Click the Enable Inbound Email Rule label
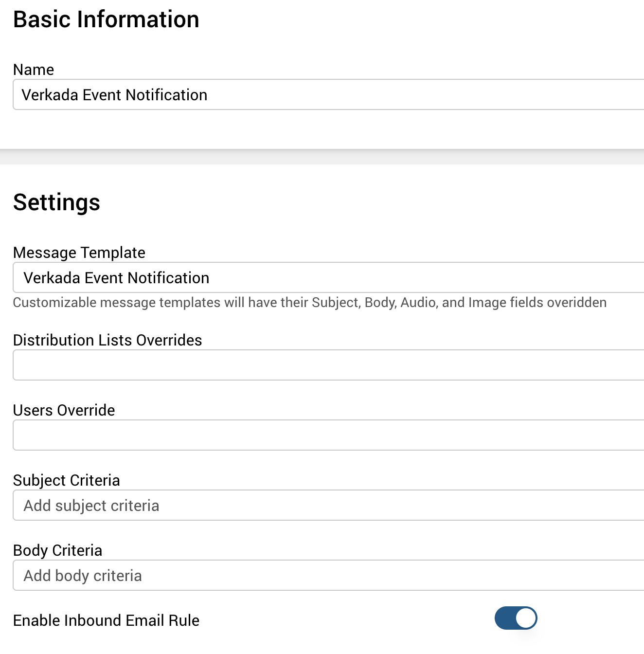 click(x=106, y=620)
